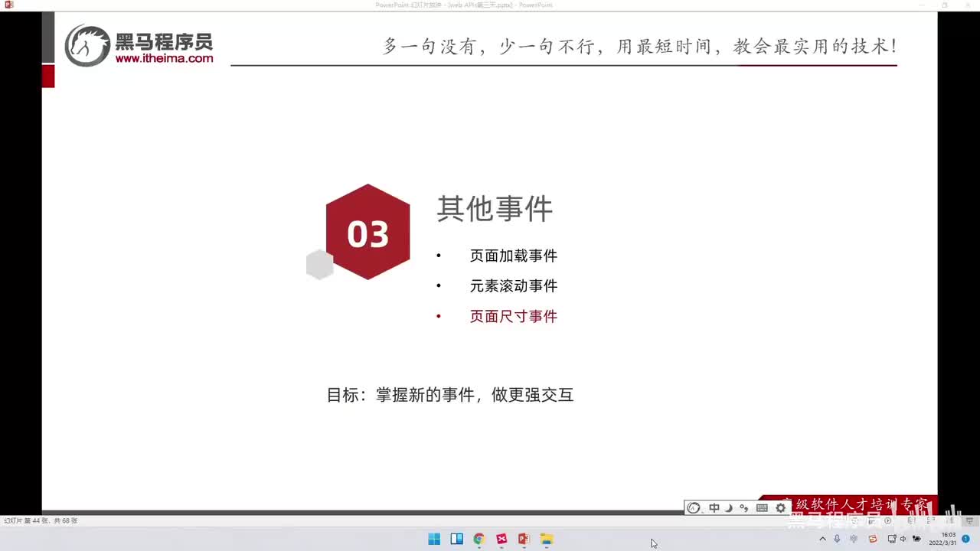Screen dimensions: 980x551
Task: Toggle the IME moon half-width mode
Action: [729, 507]
